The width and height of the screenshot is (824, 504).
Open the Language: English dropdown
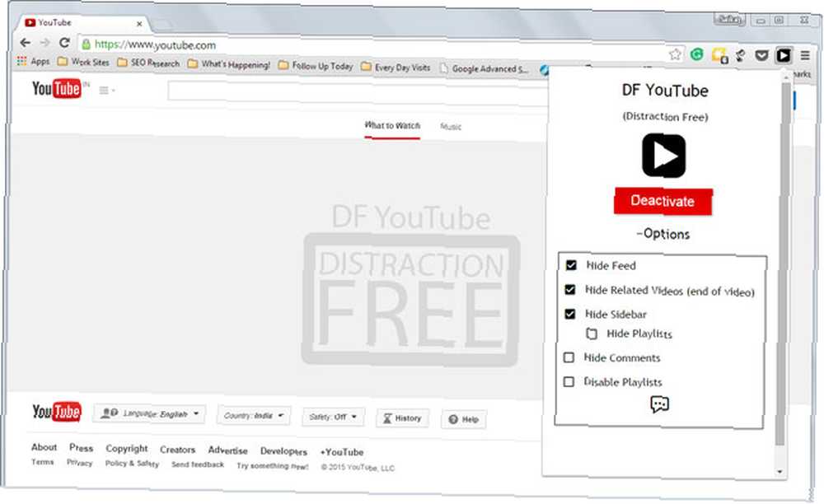(150, 413)
